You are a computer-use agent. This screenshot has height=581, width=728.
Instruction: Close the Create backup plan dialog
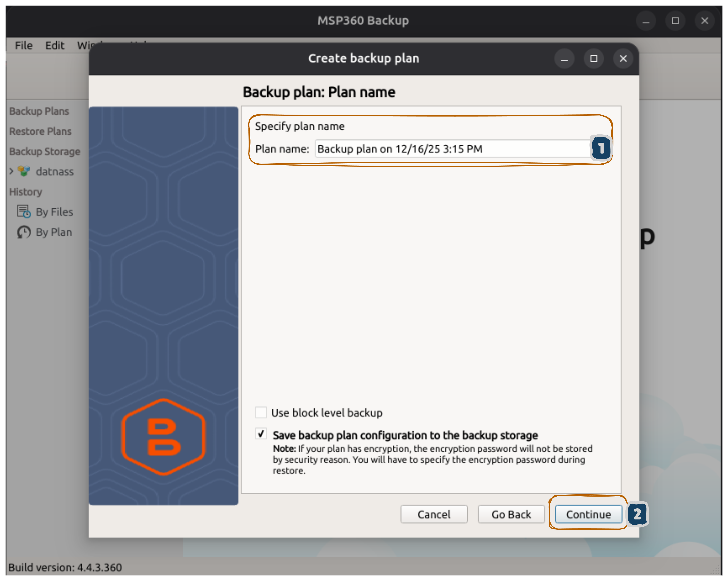click(623, 59)
